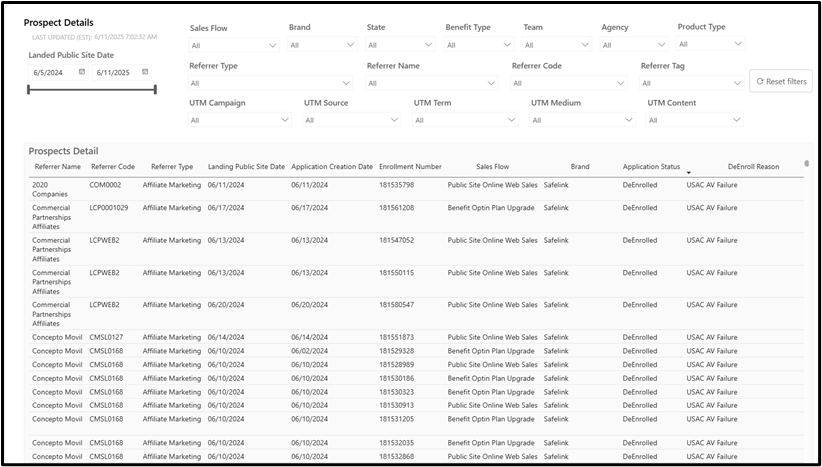The image size is (822, 467).
Task: Click the DeEnroll Reason column header
Action: pyautogui.click(x=753, y=167)
